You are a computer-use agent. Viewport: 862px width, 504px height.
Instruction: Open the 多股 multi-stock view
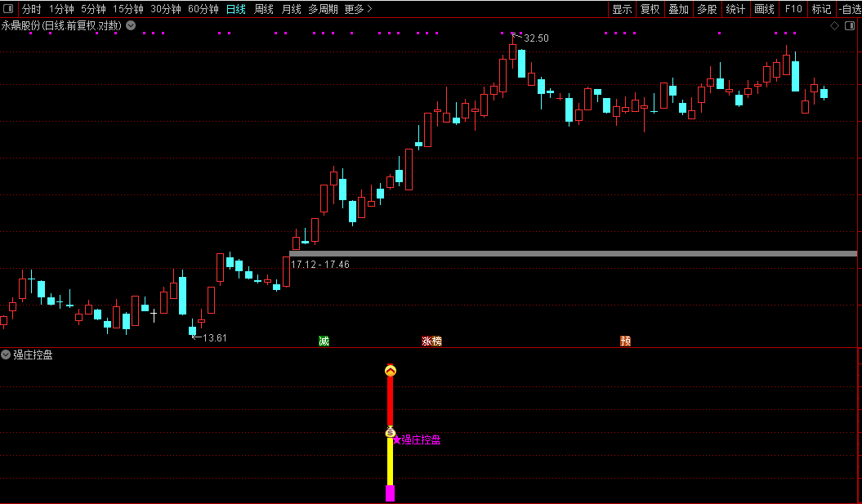tap(707, 9)
